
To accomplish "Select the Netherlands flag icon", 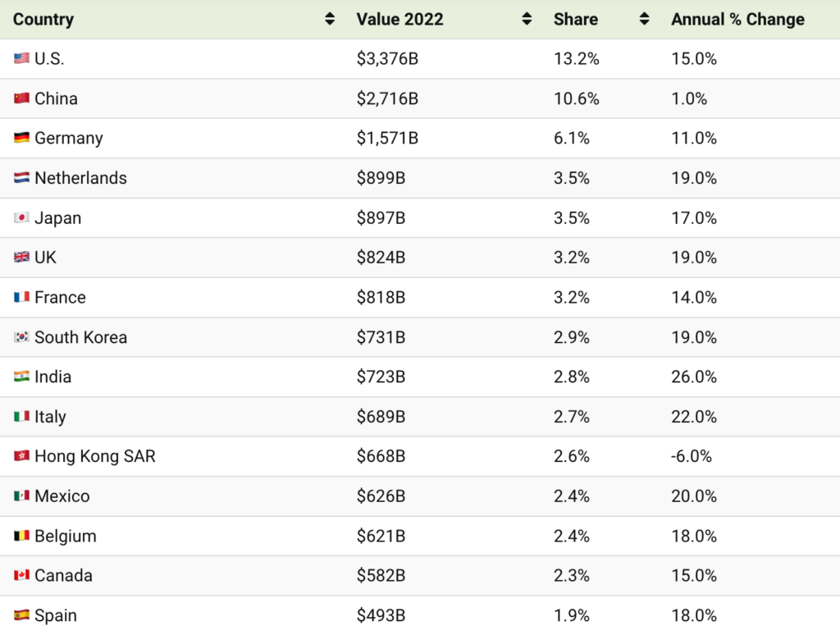I will click(x=21, y=178).
